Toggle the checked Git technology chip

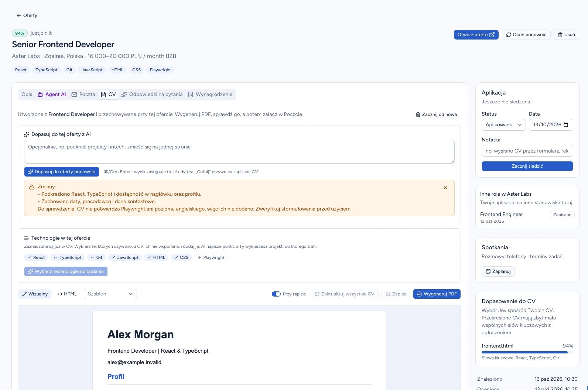click(x=96, y=257)
